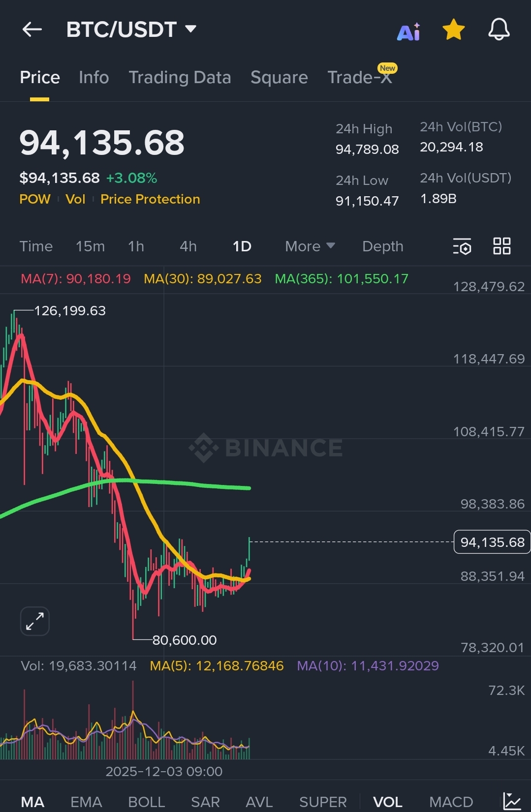Expand the More intervals dropdown
The width and height of the screenshot is (531, 812).
pyautogui.click(x=310, y=246)
